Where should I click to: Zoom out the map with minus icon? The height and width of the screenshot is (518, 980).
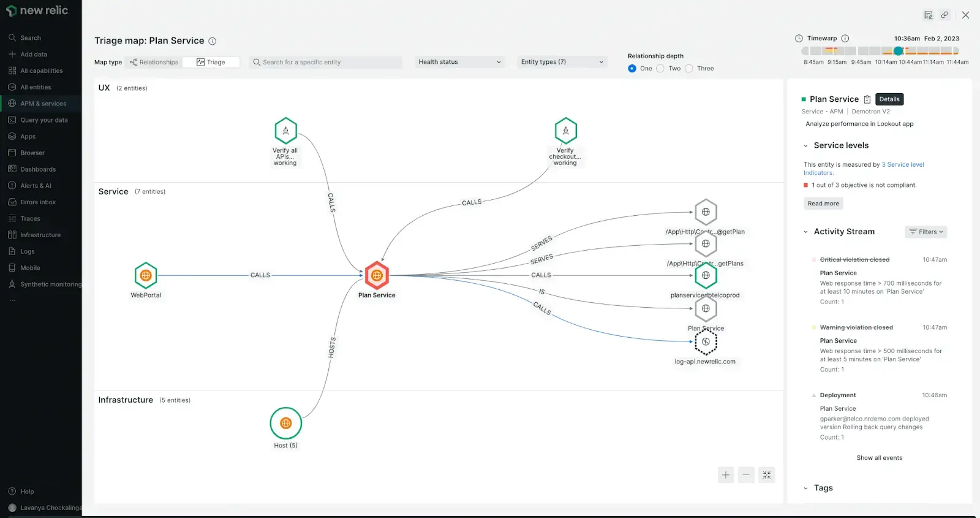coord(746,475)
